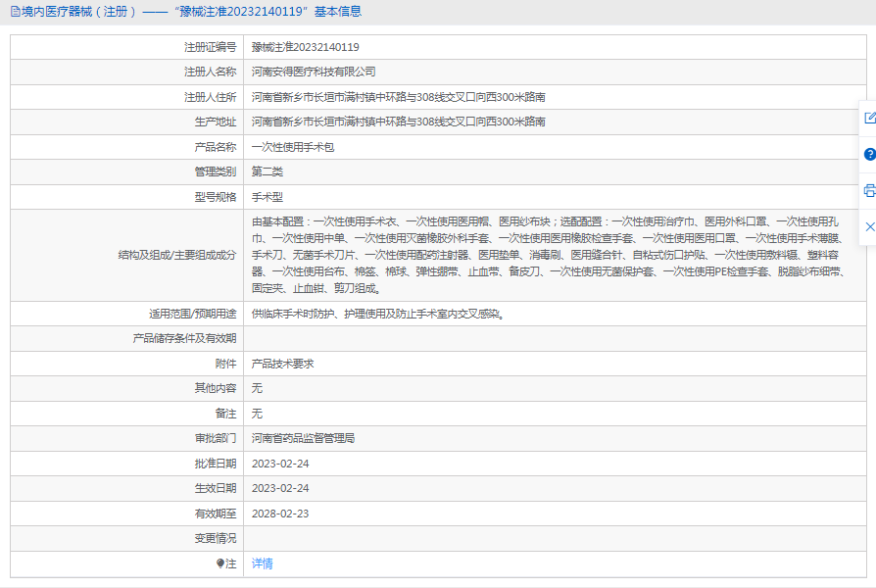Click the 生效日期 row label
This screenshot has height=588, width=876.
[x=216, y=488]
